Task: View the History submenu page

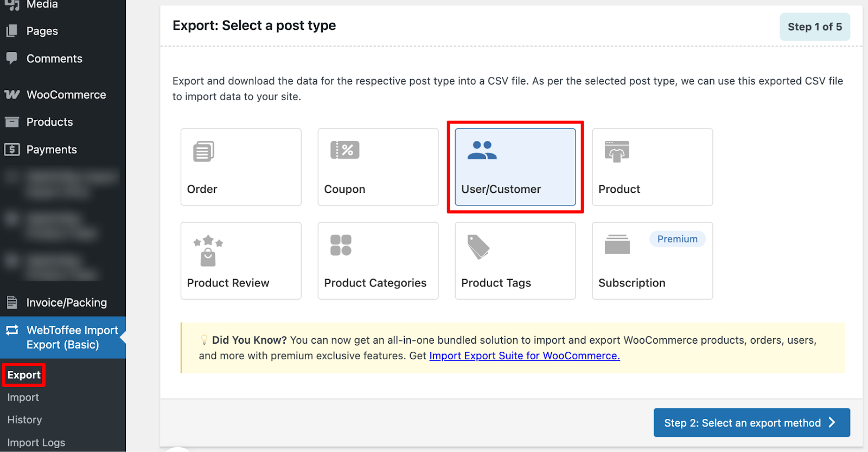Action: click(24, 420)
